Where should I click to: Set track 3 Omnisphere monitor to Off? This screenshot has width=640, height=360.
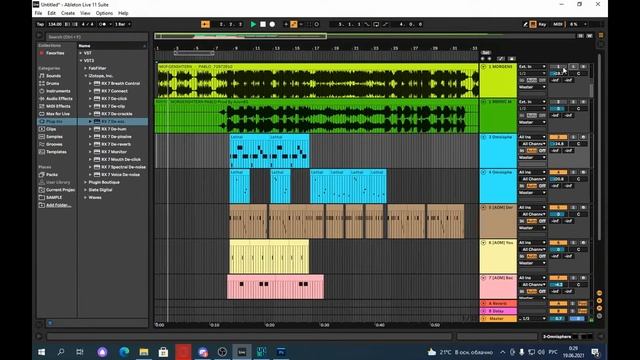542,151
